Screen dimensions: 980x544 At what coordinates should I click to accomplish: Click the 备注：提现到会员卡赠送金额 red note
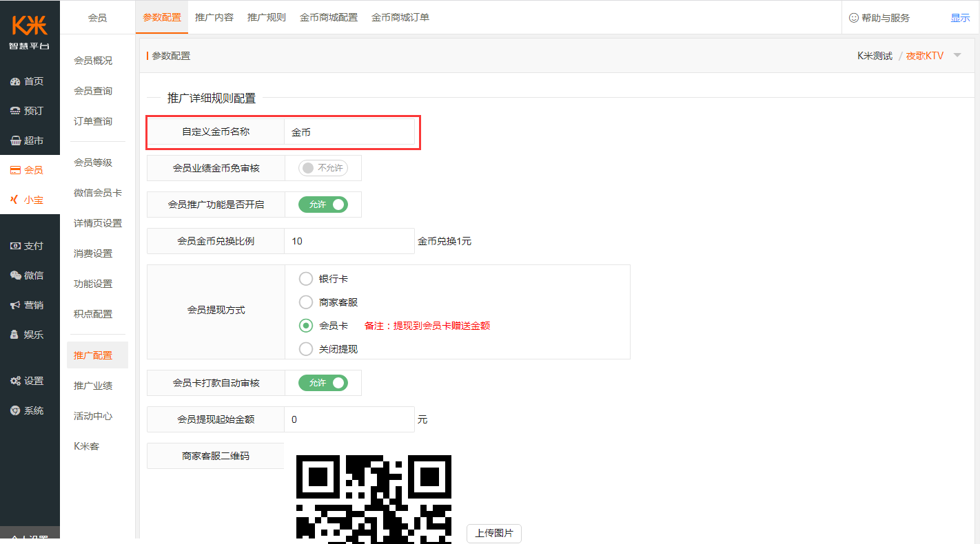(427, 326)
